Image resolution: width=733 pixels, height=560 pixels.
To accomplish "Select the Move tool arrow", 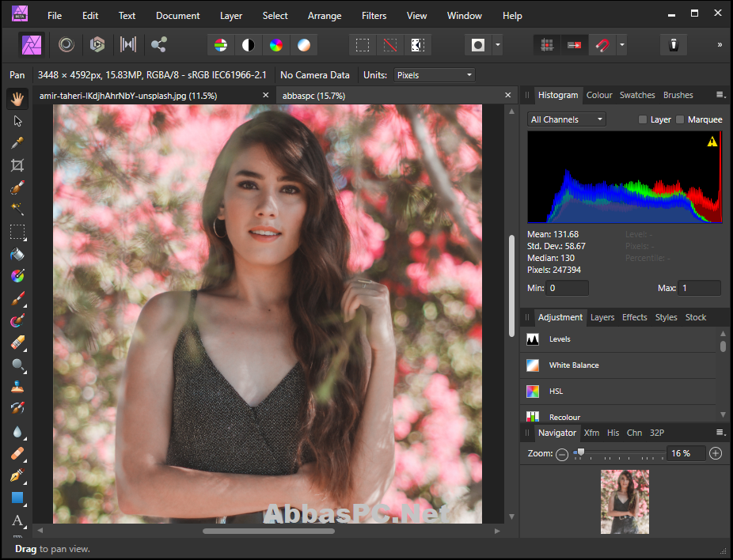I will (x=17, y=121).
